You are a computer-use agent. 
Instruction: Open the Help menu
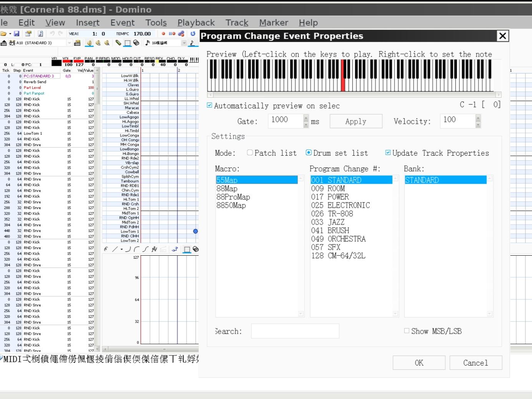308,23
